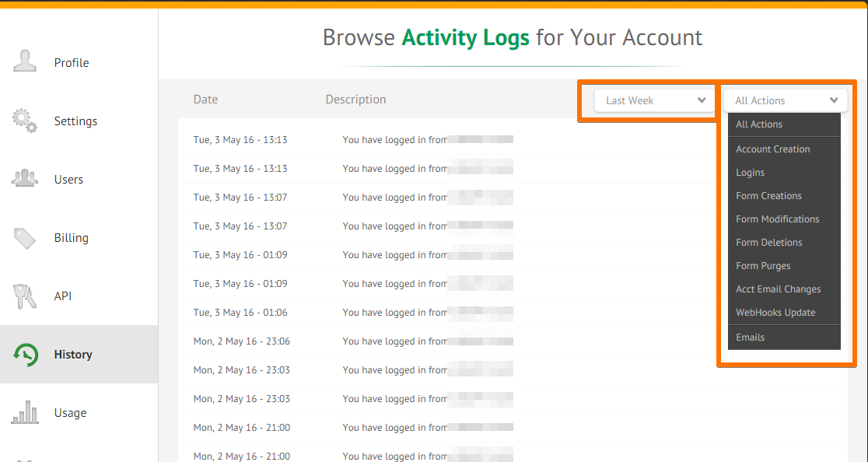
Task: Choose Acct Email Changes filter
Action: pyautogui.click(x=778, y=289)
